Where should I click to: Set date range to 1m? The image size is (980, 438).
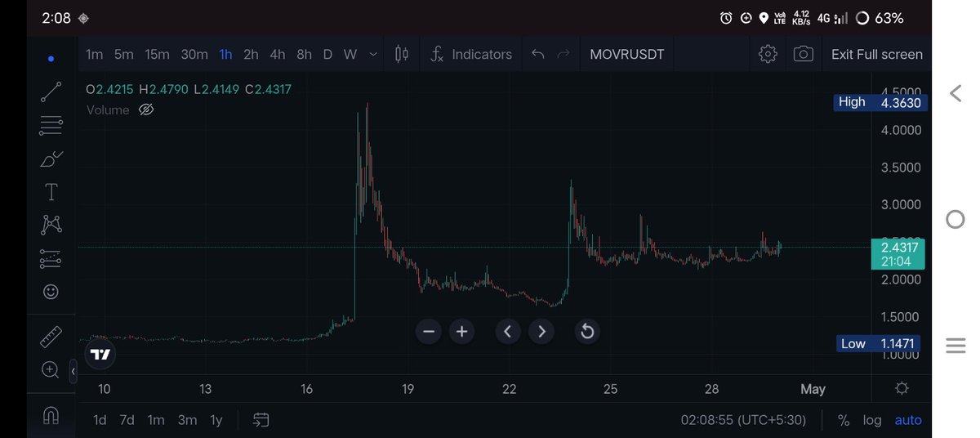[x=155, y=420]
